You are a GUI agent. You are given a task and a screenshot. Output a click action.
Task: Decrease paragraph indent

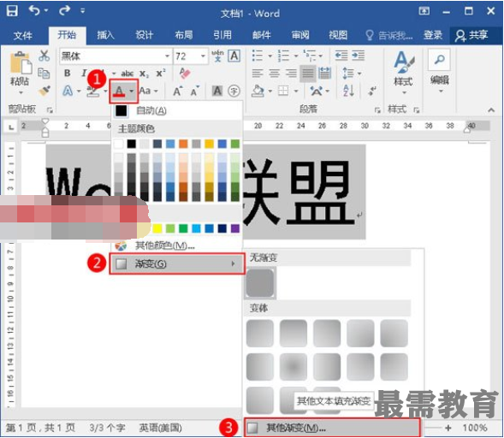pyautogui.click(x=341, y=56)
